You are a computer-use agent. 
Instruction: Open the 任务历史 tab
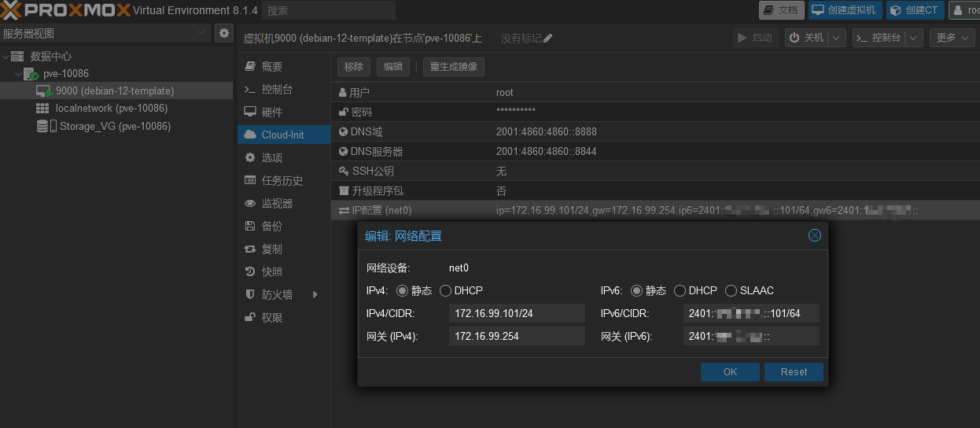point(284,180)
